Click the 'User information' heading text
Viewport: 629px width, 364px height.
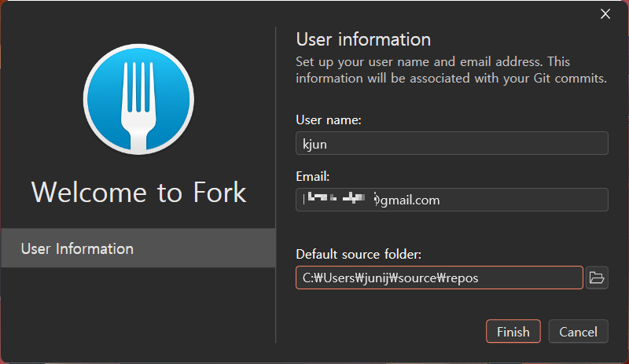point(363,40)
